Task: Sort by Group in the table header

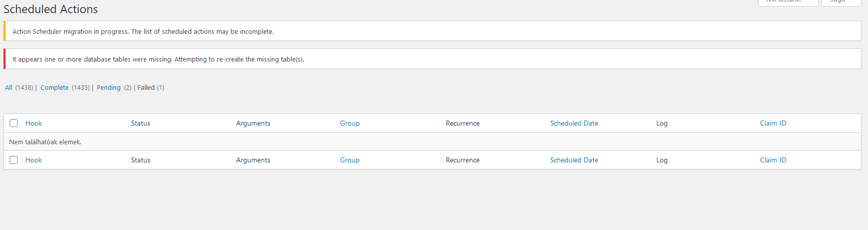Action: click(350, 123)
